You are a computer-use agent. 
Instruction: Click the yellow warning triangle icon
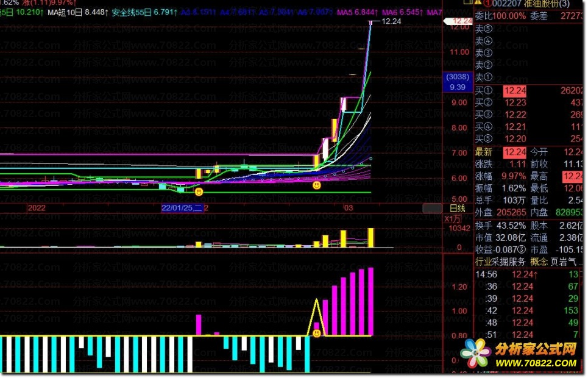pyautogui.click(x=478, y=2)
